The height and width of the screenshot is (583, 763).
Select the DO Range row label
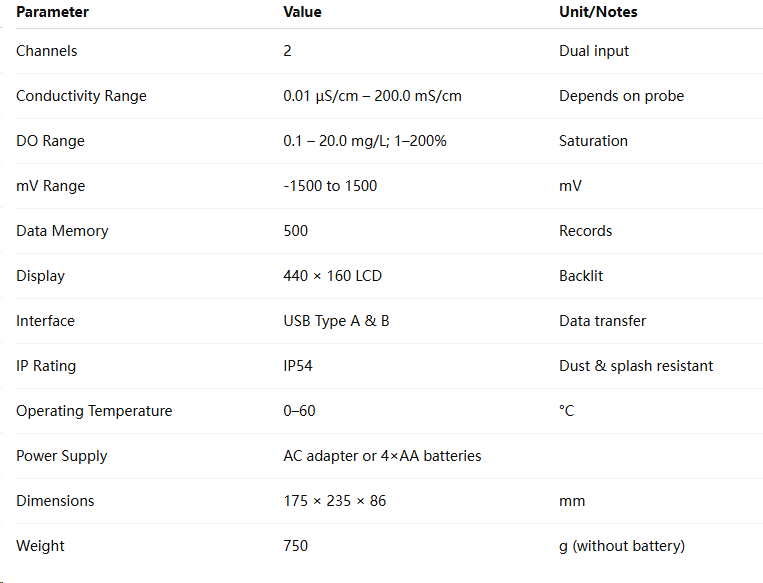pyautogui.click(x=50, y=141)
